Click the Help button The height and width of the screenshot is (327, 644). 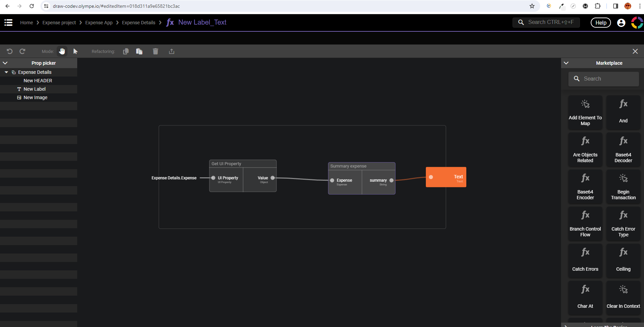(x=601, y=22)
